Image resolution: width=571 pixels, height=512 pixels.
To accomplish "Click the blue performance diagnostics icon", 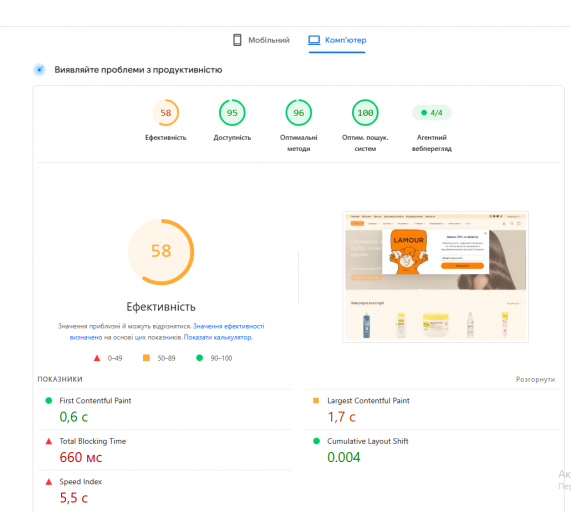I will [x=40, y=70].
